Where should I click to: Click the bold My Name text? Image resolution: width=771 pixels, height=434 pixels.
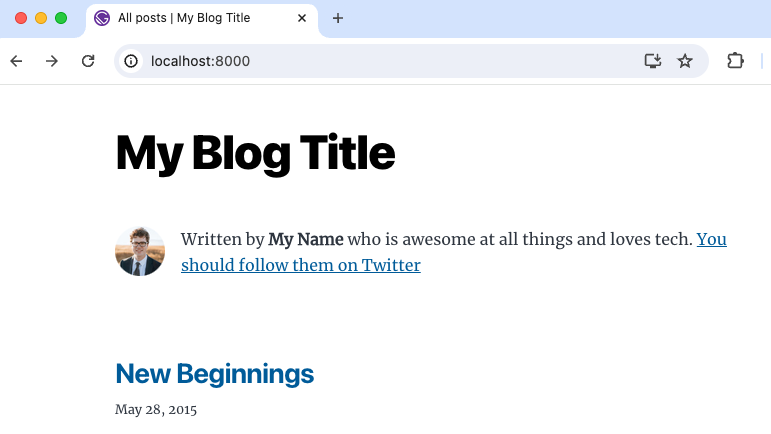coord(306,239)
